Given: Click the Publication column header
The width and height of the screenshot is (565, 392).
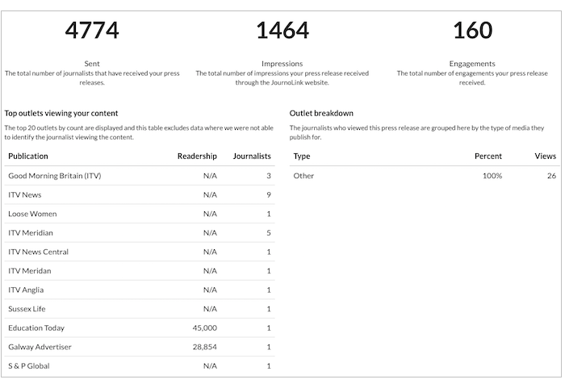Looking at the screenshot, I should click(28, 156).
